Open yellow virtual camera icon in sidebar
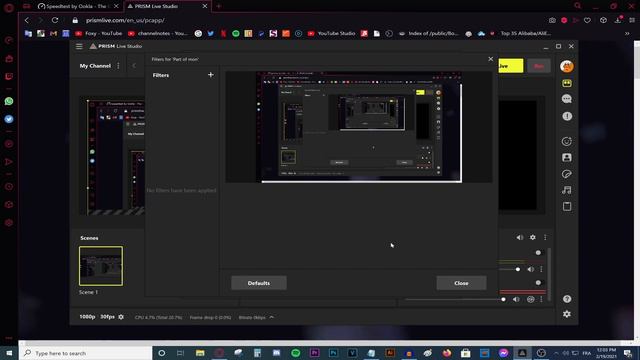The height and width of the screenshot is (360, 640). tap(567, 83)
